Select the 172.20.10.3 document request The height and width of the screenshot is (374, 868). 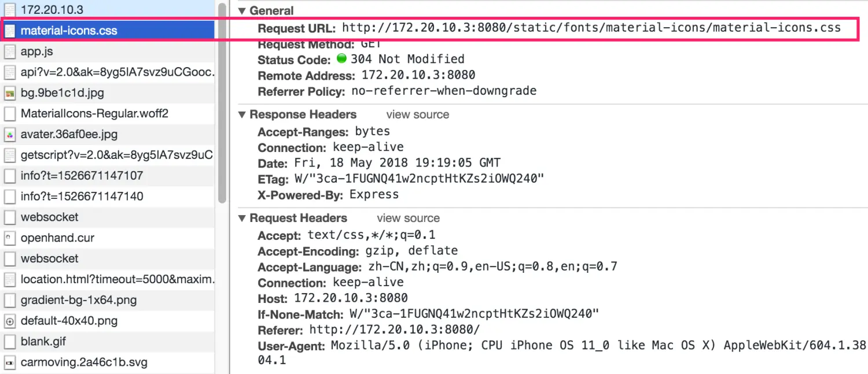52,10
